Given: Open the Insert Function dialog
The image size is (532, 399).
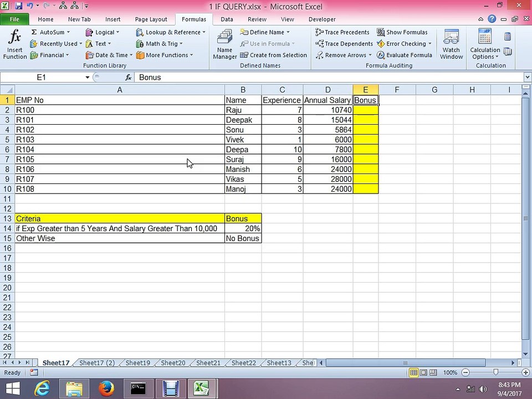Looking at the screenshot, I should [14, 44].
